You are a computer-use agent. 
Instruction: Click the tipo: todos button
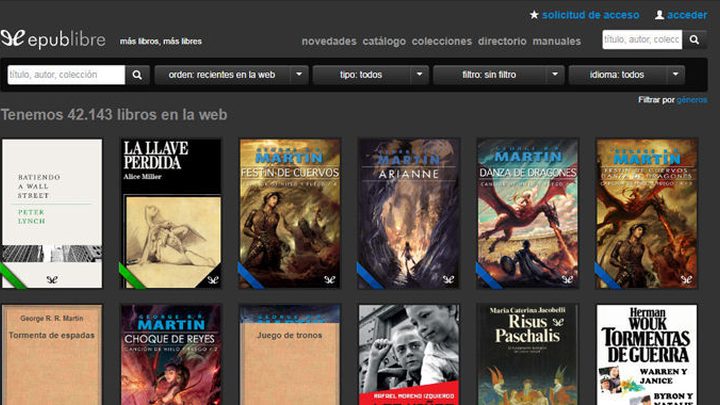click(x=361, y=75)
